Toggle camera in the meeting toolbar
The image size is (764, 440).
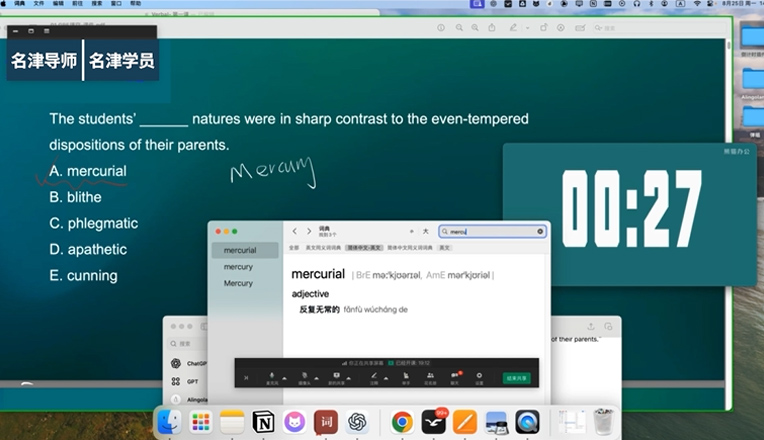pos(304,375)
